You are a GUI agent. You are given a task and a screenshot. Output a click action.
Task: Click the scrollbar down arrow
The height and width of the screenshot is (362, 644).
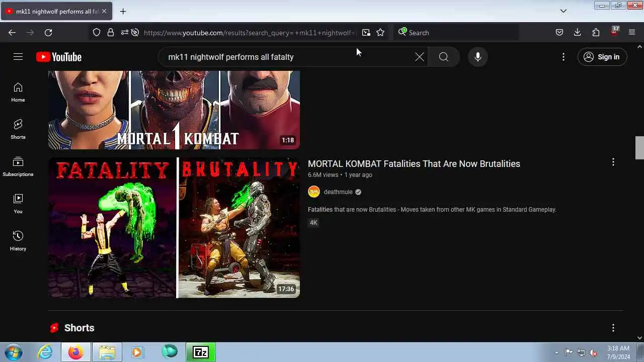639,338
